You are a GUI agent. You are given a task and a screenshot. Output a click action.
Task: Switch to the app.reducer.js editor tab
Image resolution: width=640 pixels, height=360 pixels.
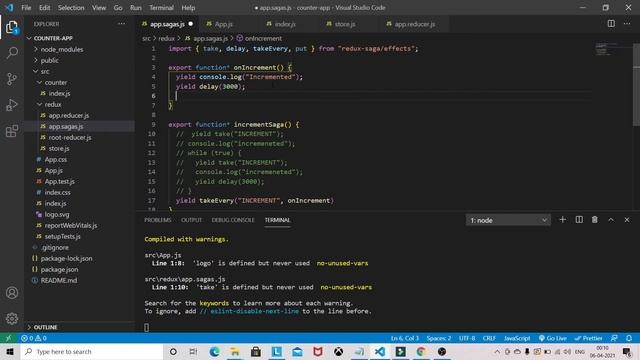(414, 24)
